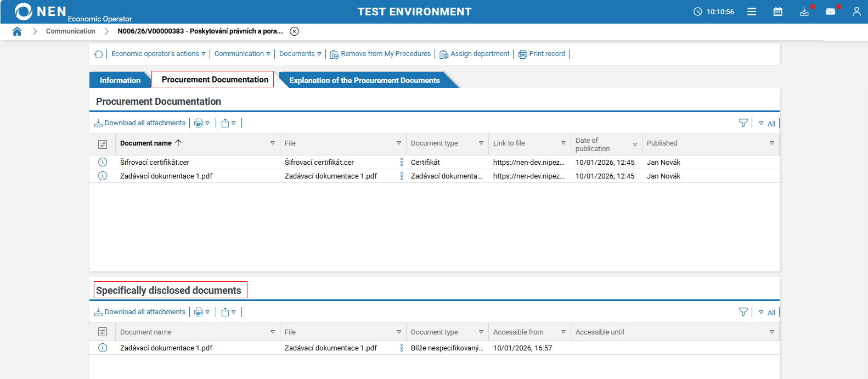Click link https://nen-dev.nipez... in Zadávací dokumentace 1.pdf row

point(528,176)
